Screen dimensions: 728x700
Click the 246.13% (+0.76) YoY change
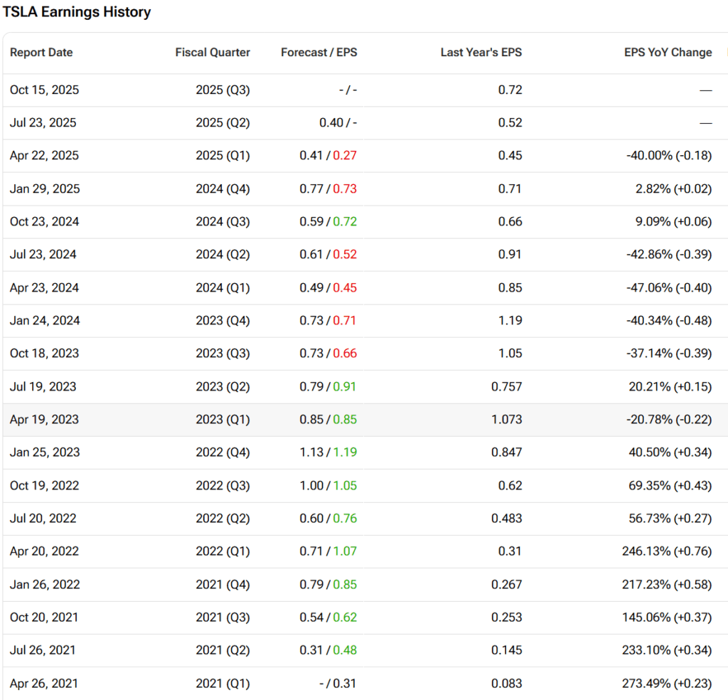coord(667,551)
